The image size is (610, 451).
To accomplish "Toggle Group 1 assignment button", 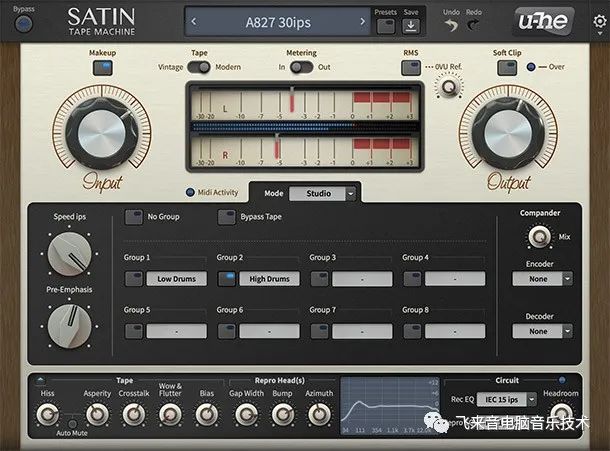I will click(x=133, y=279).
